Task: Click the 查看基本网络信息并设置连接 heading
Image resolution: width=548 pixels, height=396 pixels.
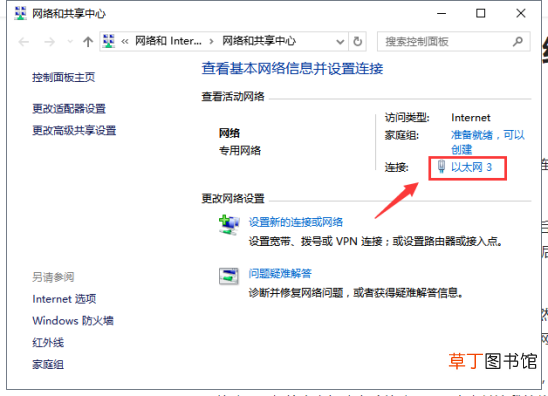Action: point(292,69)
